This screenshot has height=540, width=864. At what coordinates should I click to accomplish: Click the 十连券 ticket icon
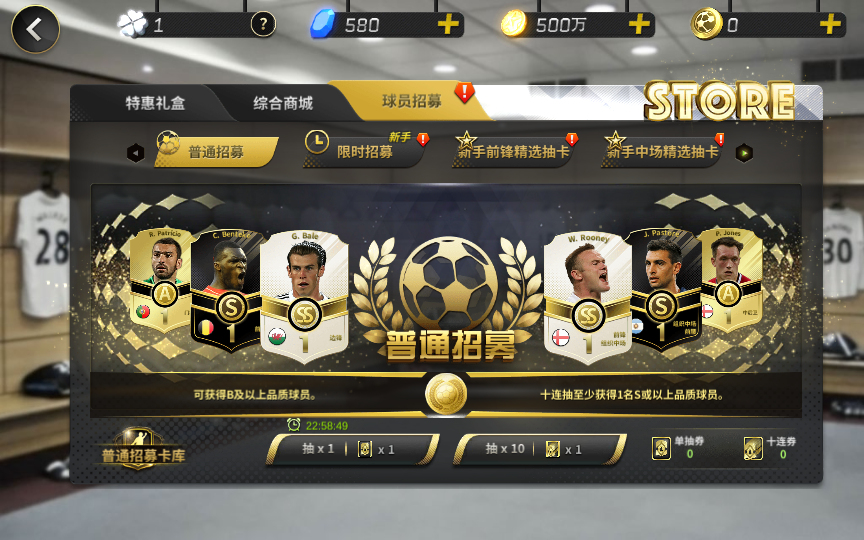pos(753,449)
